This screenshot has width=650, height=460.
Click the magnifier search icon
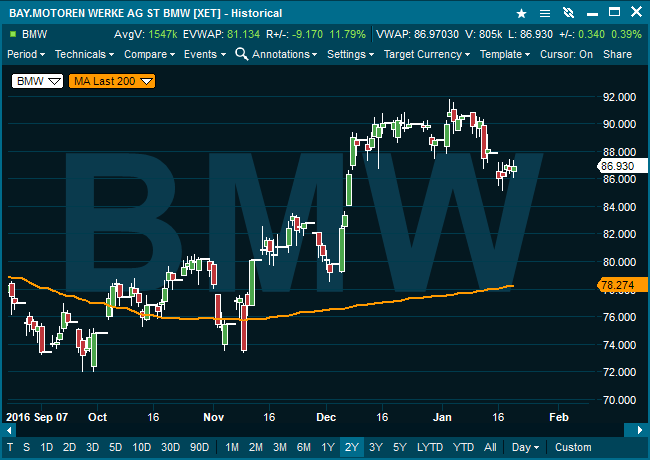point(242,54)
